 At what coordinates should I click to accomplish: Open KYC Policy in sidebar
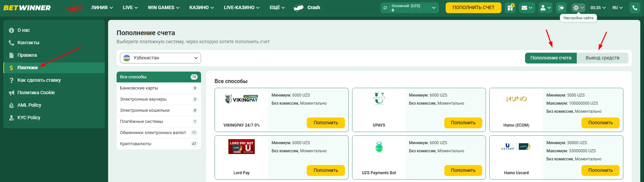coord(54,118)
